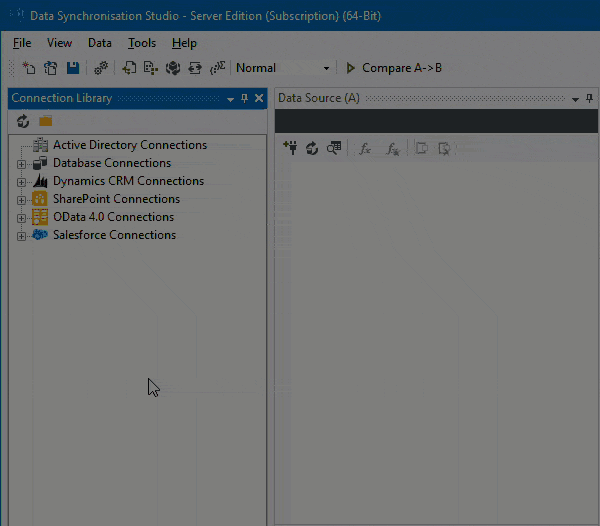
Task: Expand the SharePoint Connections tree node
Action: (x=22, y=200)
